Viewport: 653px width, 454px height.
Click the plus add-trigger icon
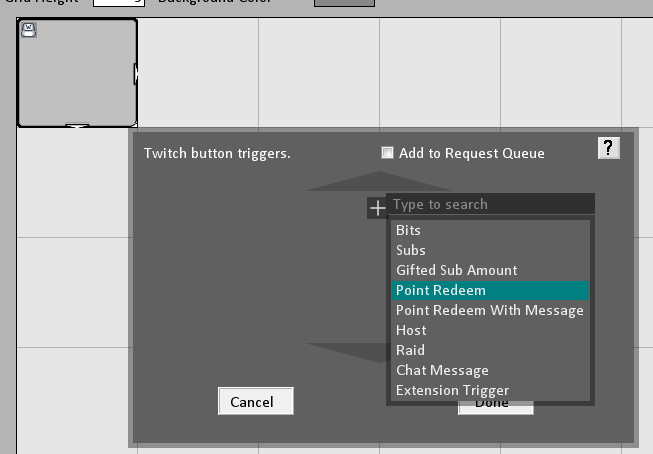click(377, 208)
